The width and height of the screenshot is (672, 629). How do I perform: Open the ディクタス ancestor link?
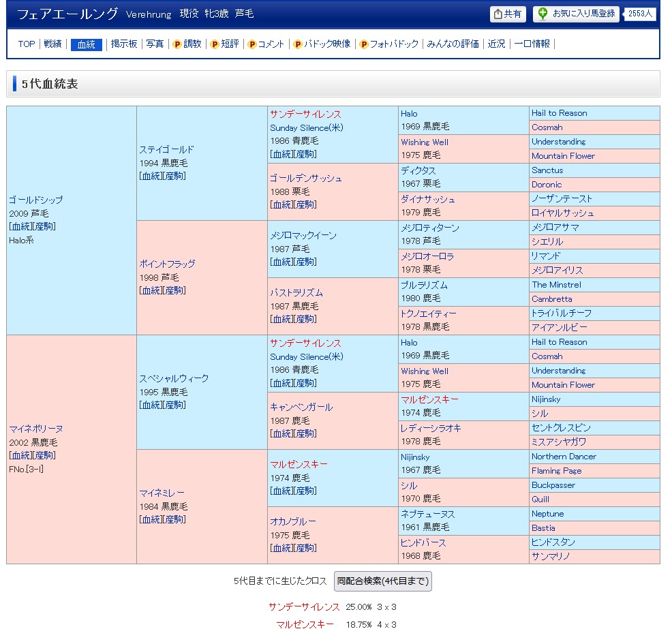(418, 170)
